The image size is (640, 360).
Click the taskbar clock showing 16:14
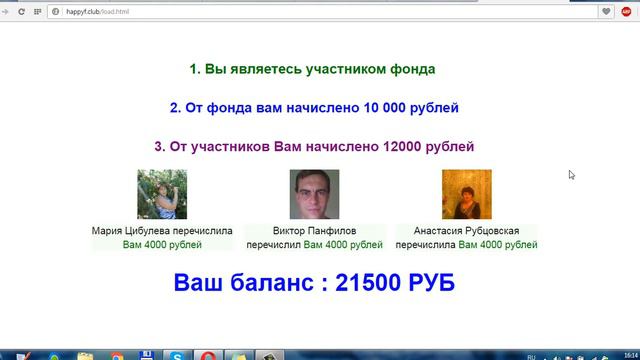(x=631, y=356)
